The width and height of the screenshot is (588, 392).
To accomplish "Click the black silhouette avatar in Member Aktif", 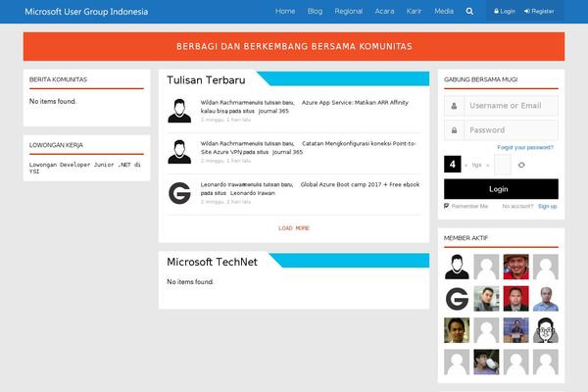I will (457, 267).
